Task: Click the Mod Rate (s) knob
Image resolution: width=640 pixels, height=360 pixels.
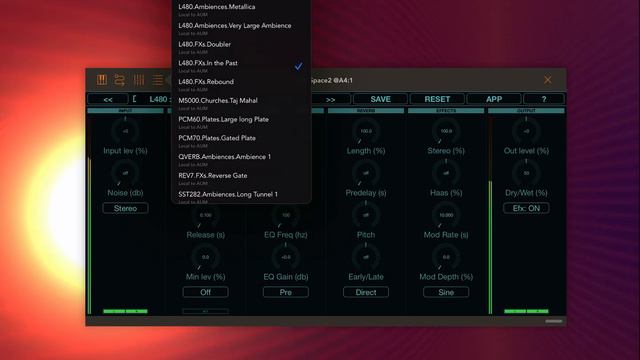Action: pos(446,215)
